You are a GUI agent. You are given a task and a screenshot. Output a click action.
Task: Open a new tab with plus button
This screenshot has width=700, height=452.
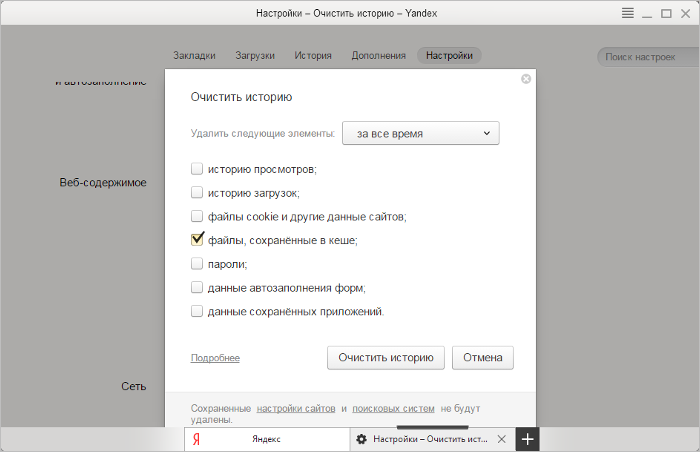[x=529, y=439]
